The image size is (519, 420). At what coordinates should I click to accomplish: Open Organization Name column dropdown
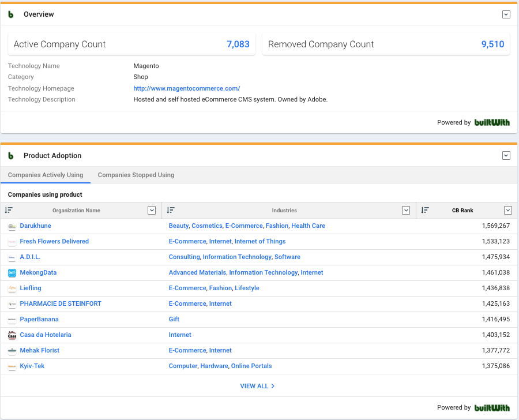[x=152, y=211]
